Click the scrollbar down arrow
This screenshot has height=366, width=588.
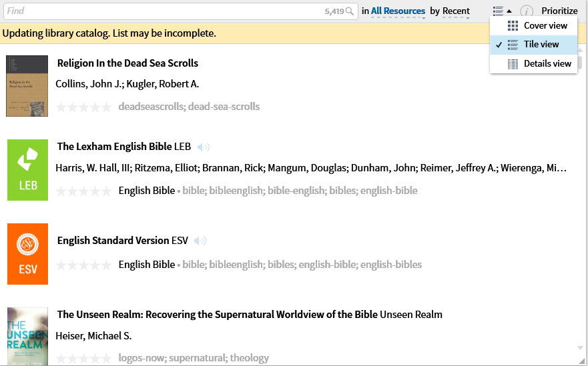580,348
